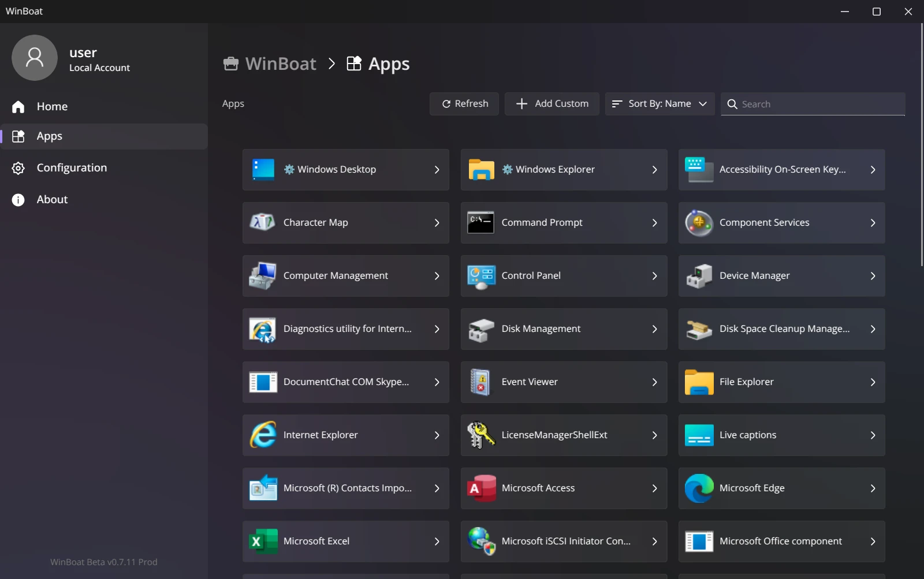Screen dimensions: 924x579
Task: Focus the Search apps field
Action: tap(820, 104)
